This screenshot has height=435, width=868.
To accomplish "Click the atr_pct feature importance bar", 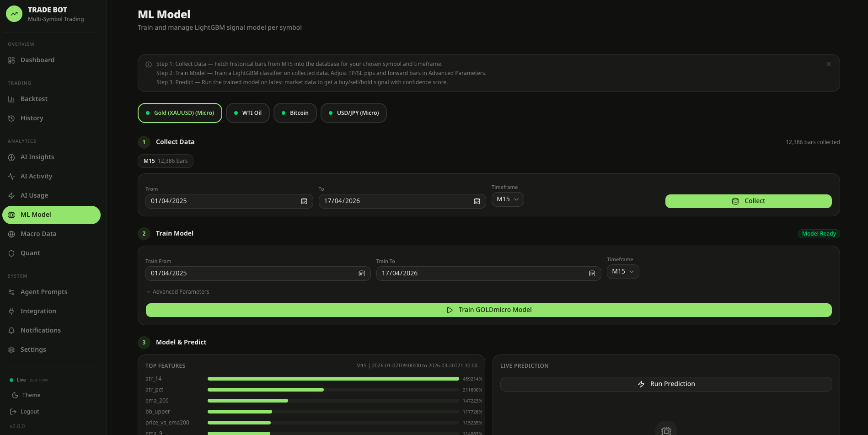I will tap(333, 390).
